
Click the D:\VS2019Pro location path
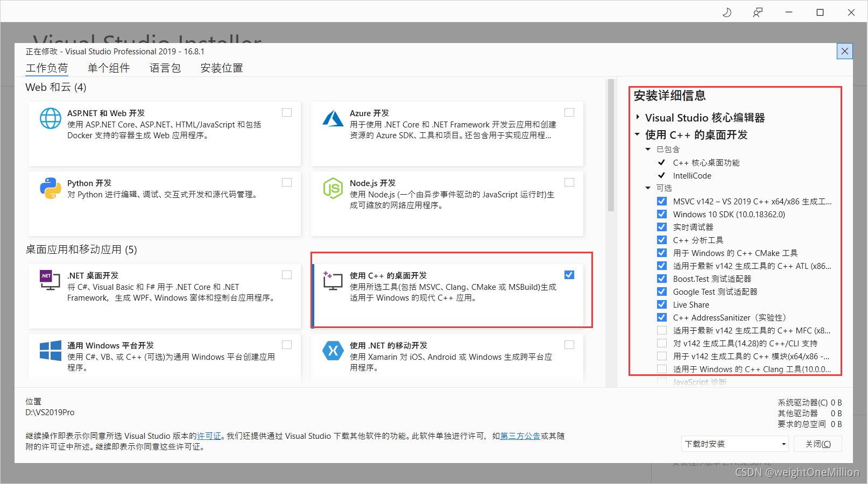coord(50,412)
